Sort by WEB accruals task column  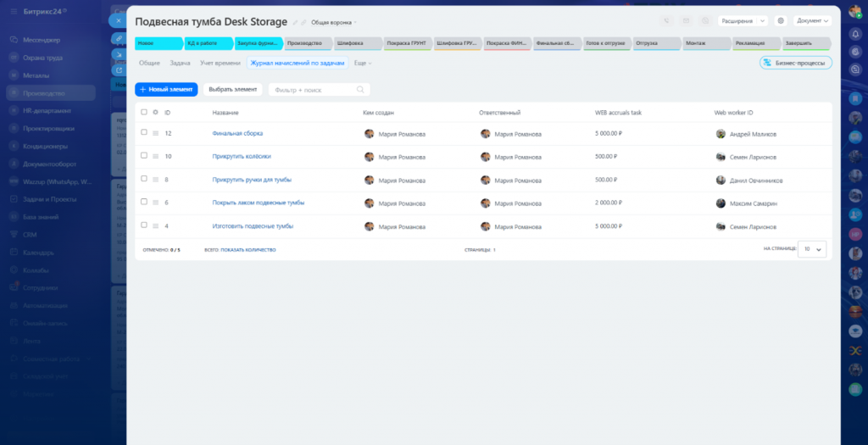point(618,113)
